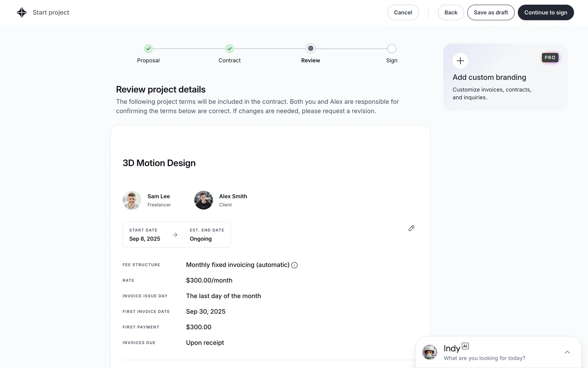Click the PRO badge
The image size is (588, 368).
point(550,58)
